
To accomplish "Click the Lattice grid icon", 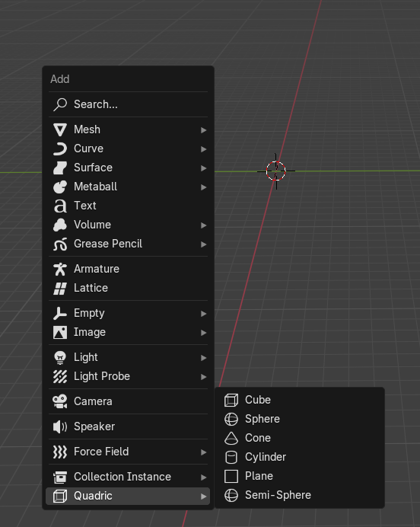I will coord(60,288).
